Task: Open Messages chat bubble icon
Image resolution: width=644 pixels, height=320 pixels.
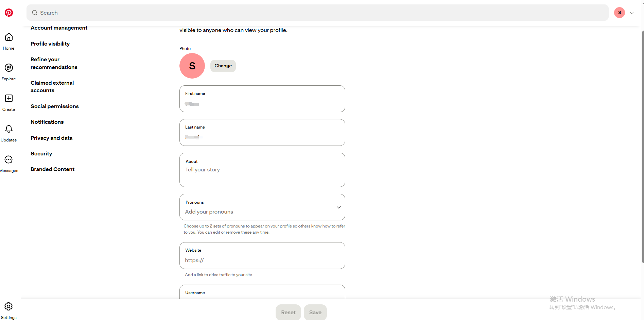Action: tap(9, 160)
